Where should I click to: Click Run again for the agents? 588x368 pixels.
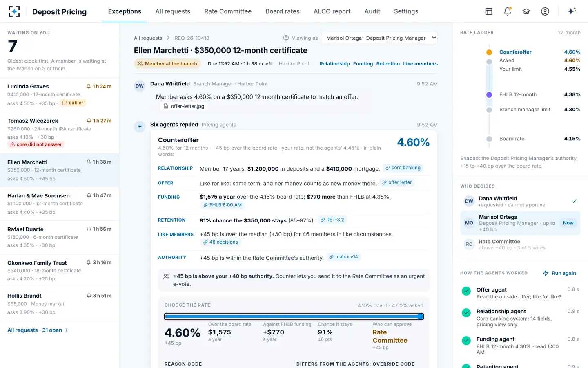point(559,273)
